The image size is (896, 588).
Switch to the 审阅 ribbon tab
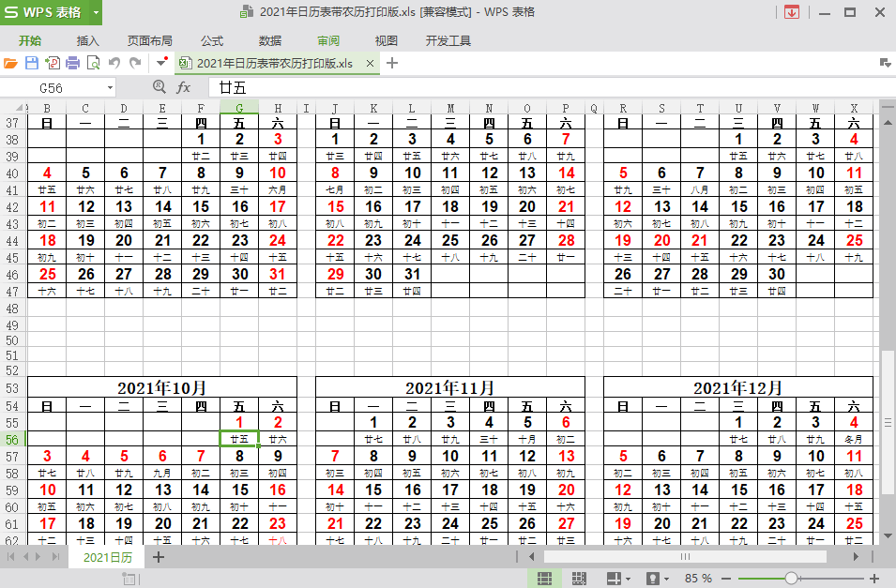(x=328, y=40)
